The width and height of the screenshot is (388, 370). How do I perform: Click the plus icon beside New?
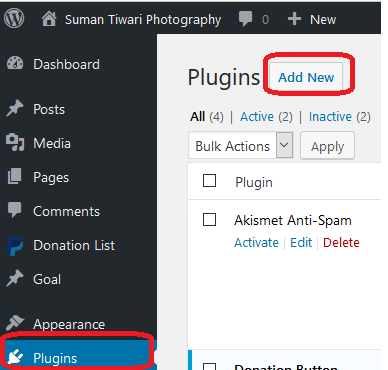tap(294, 19)
